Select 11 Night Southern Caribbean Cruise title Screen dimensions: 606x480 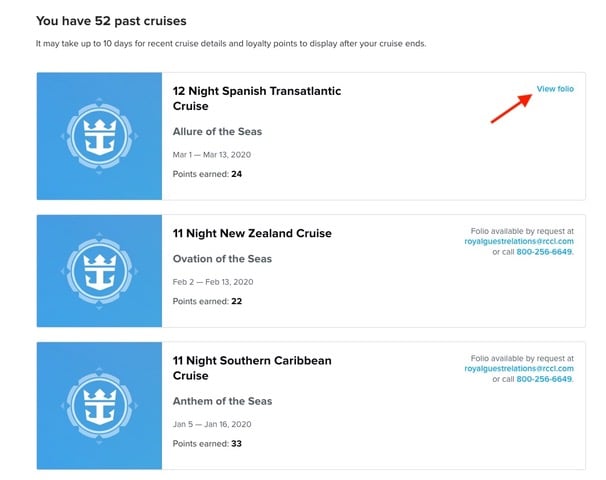click(252, 368)
